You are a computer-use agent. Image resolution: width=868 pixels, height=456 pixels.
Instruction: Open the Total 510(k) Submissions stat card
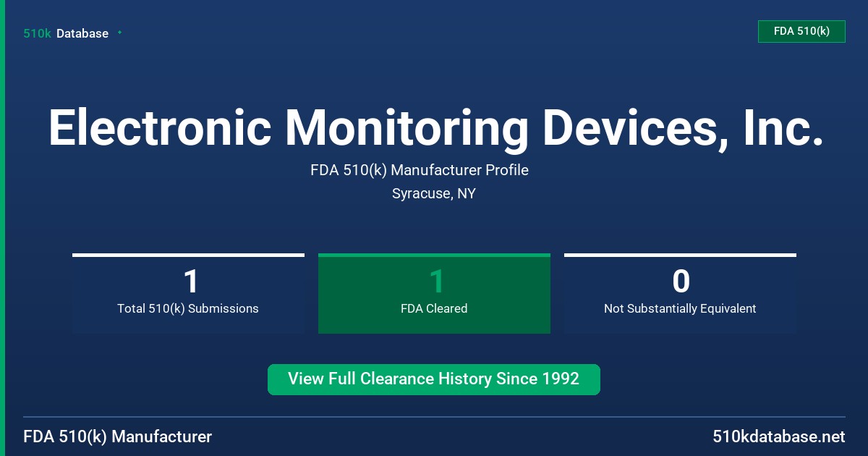pyautogui.click(x=188, y=293)
